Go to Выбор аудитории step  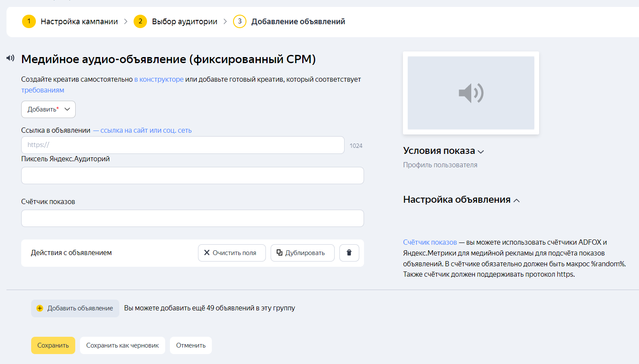[x=185, y=22]
